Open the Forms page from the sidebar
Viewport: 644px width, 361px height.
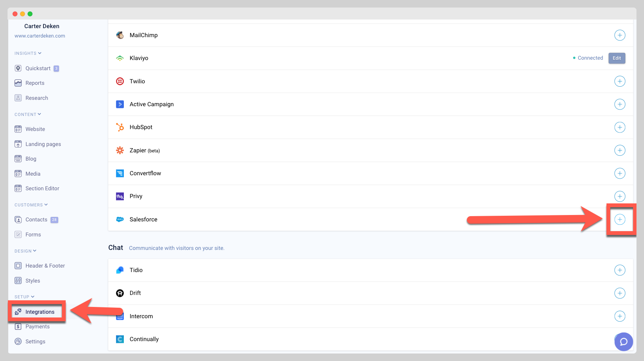click(32, 234)
